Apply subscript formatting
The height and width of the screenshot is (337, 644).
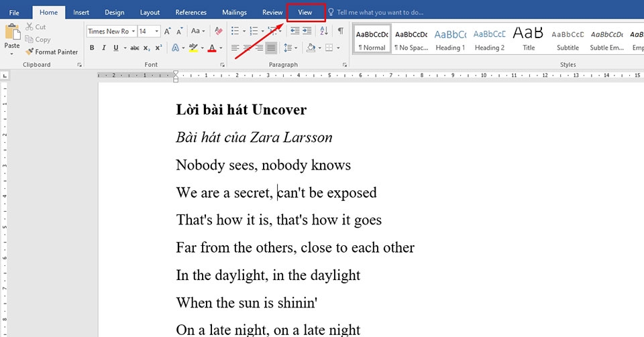tap(147, 48)
